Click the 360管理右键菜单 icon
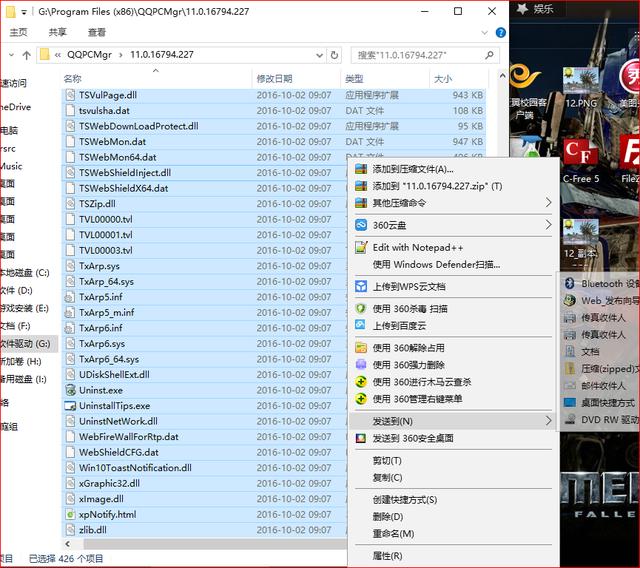Screen dimensions: 640x568 point(361,399)
